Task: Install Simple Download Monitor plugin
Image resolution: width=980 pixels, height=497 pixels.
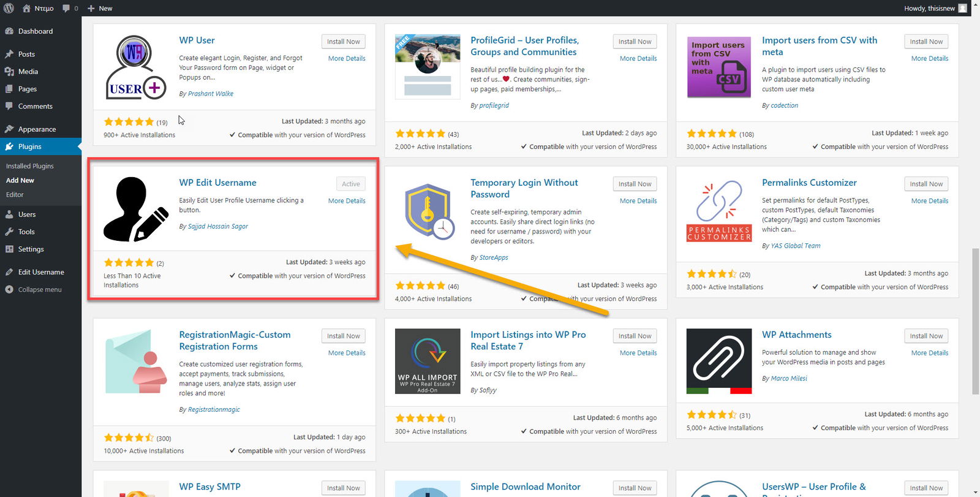Action: coord(635,488)
